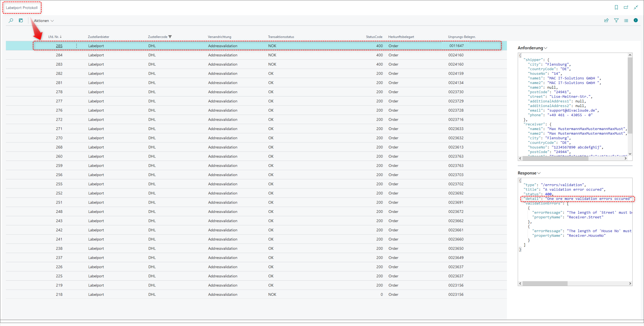Open the filter pane funnel icon
644x326 pixels.
pos(616,20)
